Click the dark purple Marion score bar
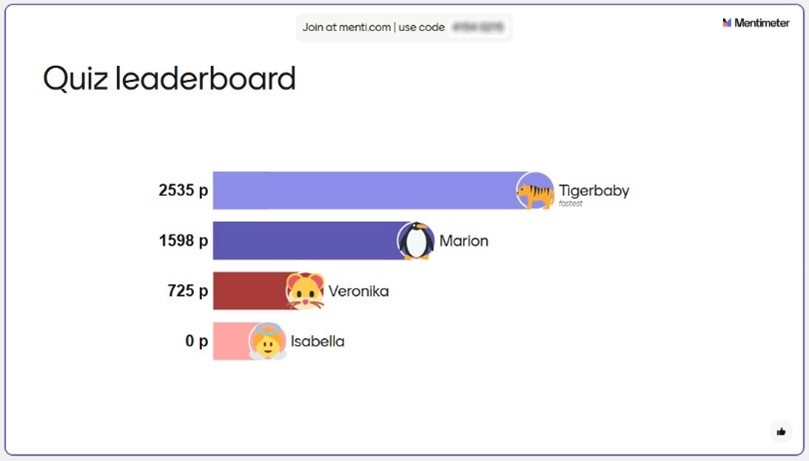The width and height of the screenshot is (809, 461). click(315, 241)
